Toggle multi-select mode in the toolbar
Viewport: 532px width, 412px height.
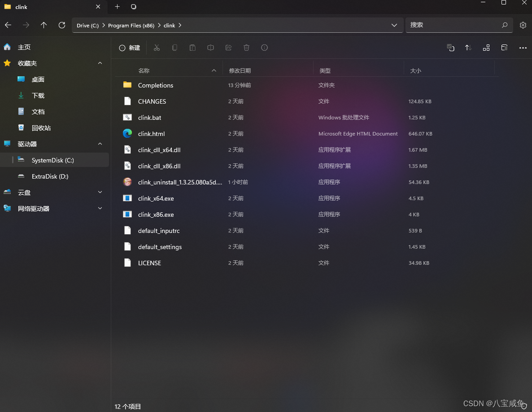pos(450,48)
